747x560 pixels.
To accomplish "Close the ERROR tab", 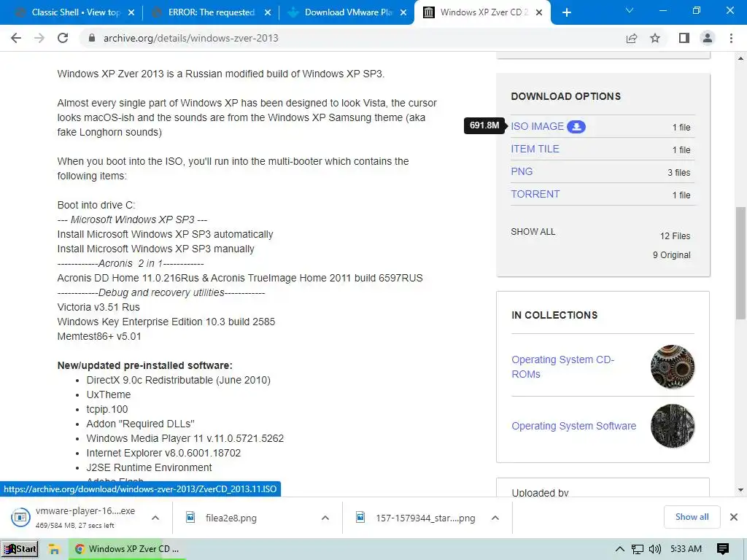I will (x=268, y=12).
